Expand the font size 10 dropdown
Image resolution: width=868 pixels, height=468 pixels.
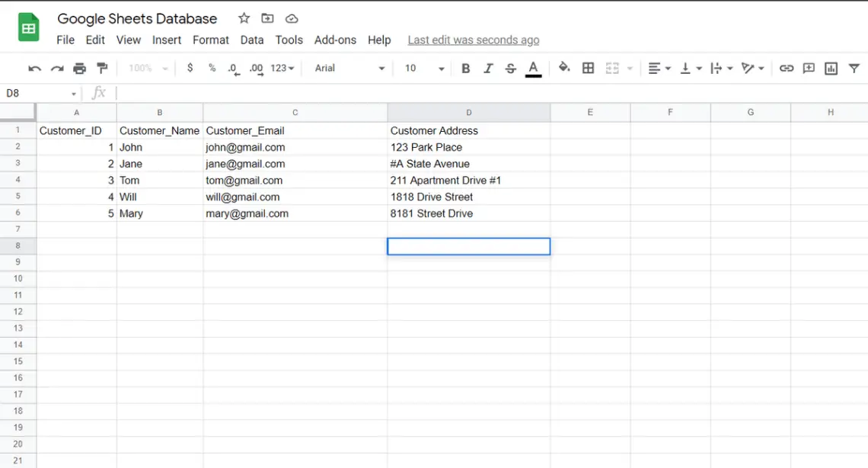(424, 69)
